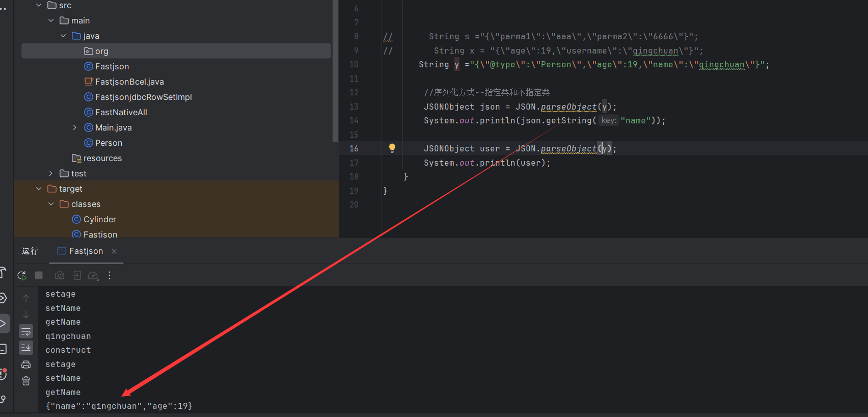Click the Rerun Fastjson icon

tap(22, 275)
